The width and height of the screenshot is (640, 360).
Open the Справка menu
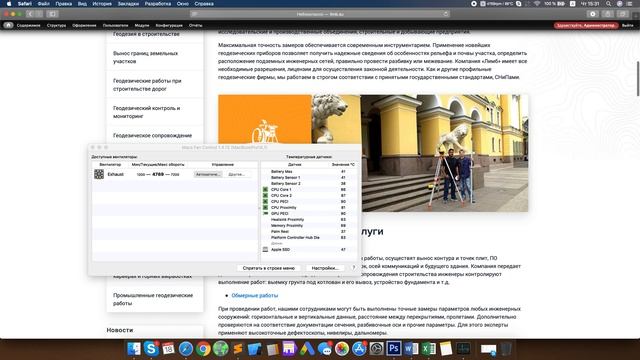point(204,4)
